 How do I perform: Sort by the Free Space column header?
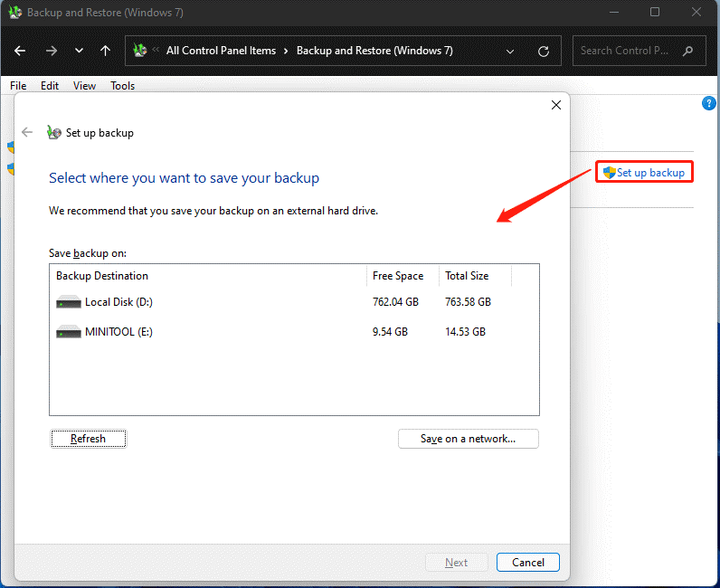coord(398,276)
